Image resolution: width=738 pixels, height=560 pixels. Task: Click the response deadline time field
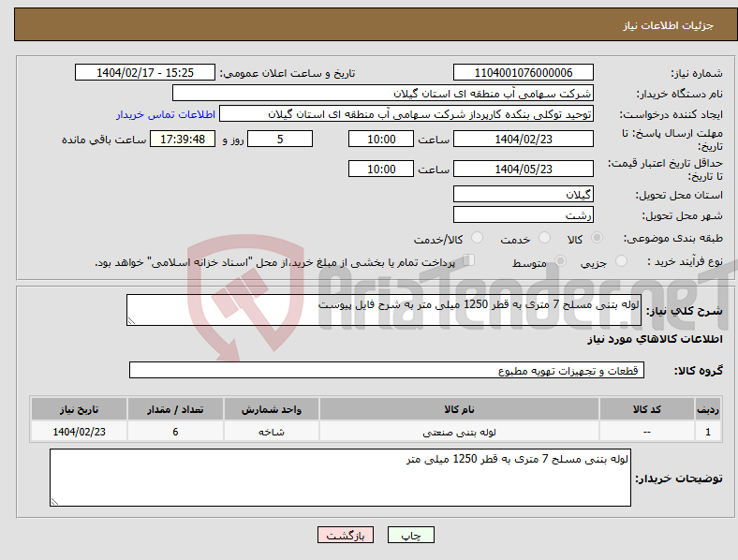[381, 139]
